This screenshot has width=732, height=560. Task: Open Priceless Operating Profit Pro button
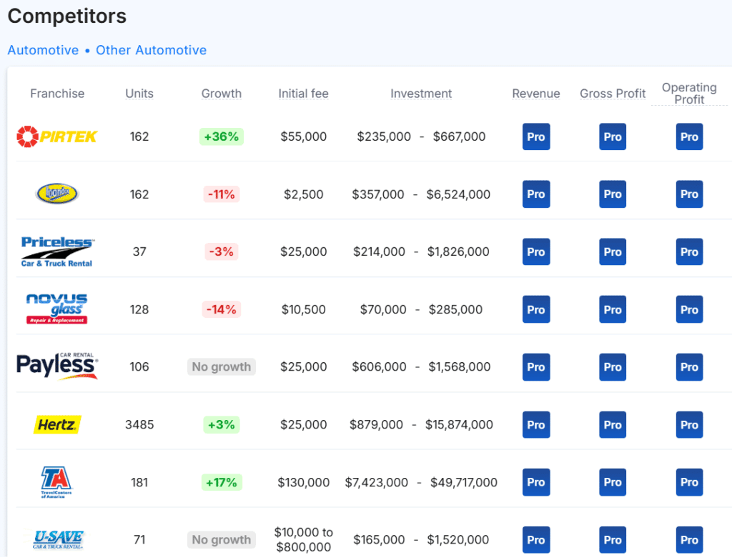tap(689, 251)
